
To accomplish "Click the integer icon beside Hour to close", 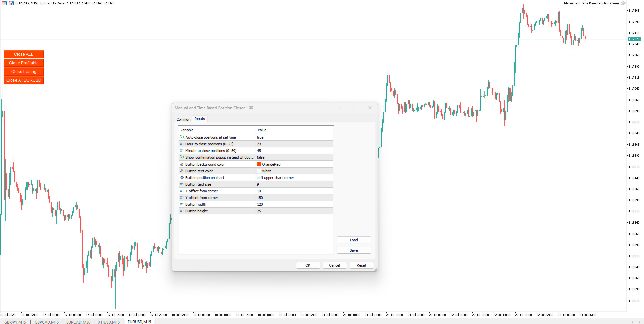I will 182,144.
